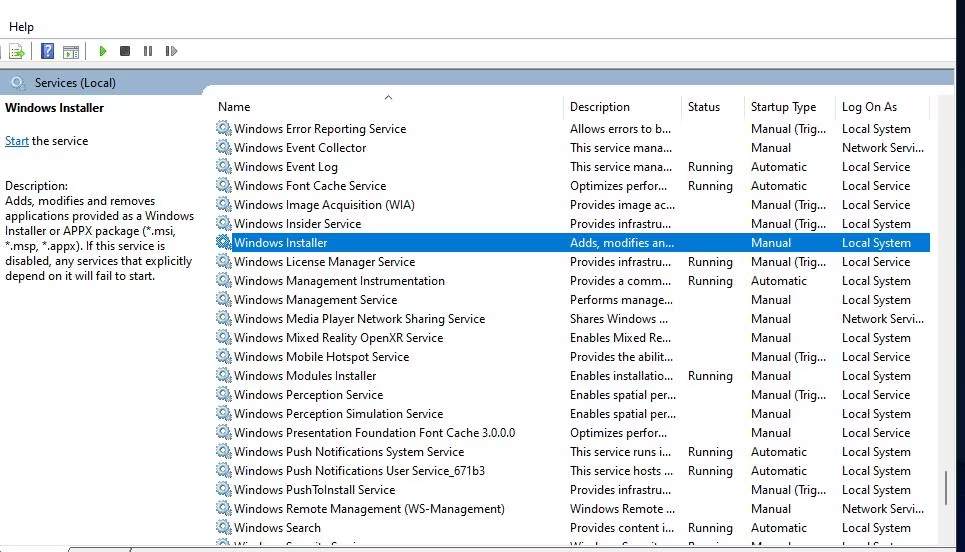The image size is (965, 552).
Task: Select Windows Management Instrumentation name
Action: click(339, 281)
